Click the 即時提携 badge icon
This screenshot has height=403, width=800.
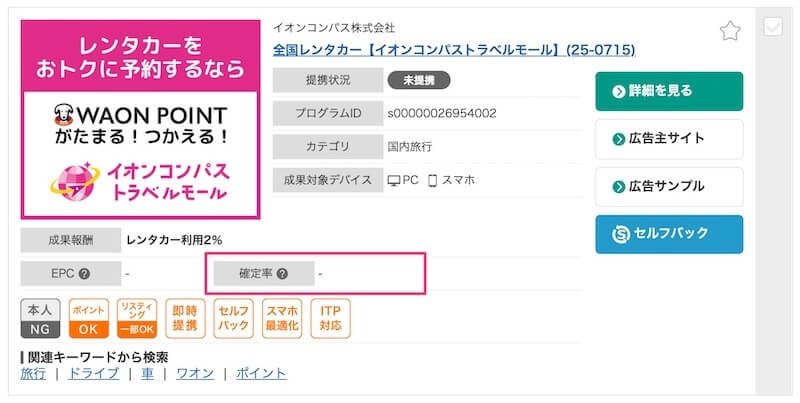coord(185,317)
